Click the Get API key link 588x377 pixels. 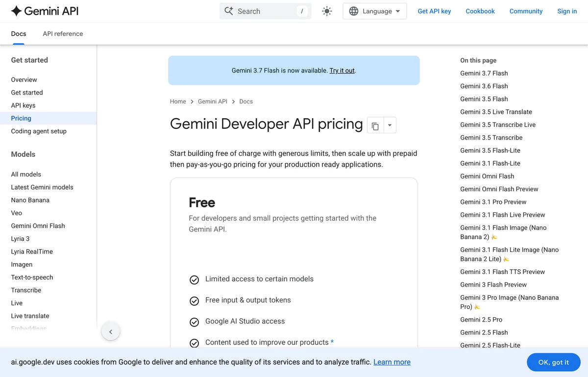434,11
